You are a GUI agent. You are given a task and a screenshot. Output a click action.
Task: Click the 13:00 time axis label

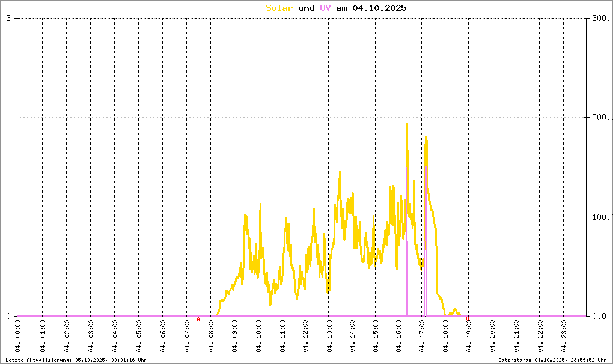[329, 336]
